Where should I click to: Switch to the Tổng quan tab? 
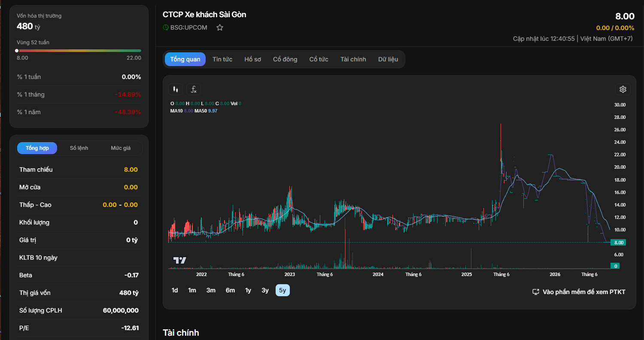(185, 59)
